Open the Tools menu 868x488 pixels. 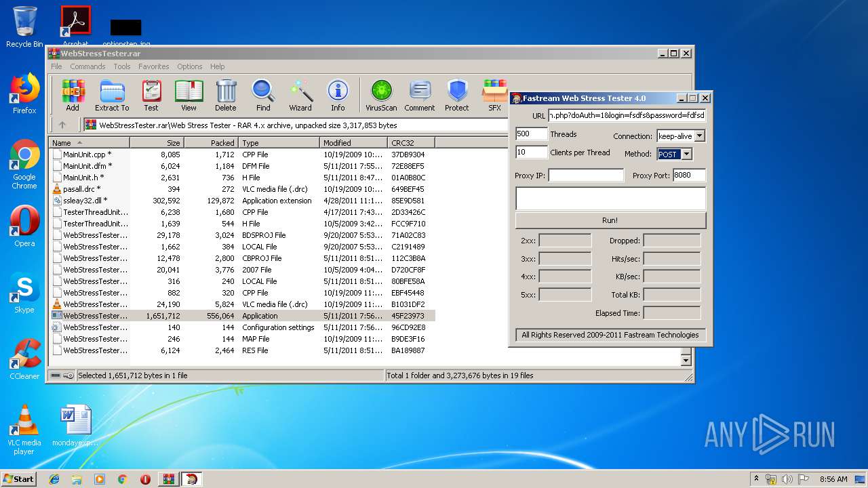pyautogui.click(x=122, y=66)
